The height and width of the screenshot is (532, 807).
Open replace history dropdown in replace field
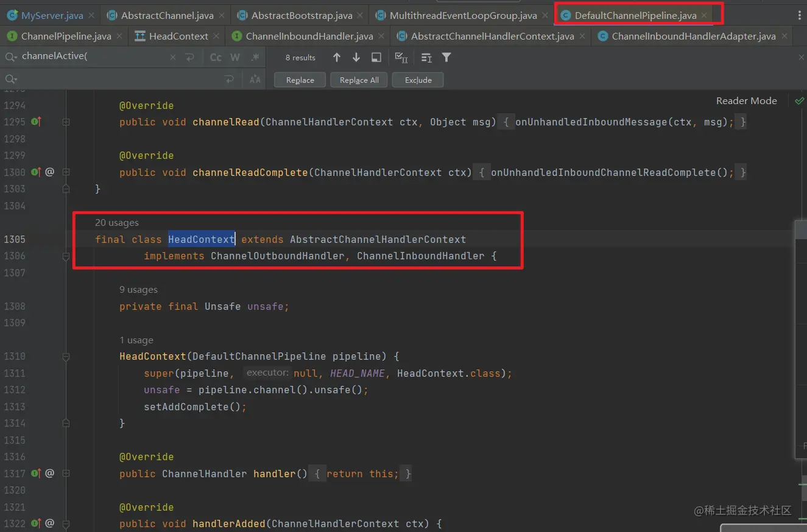click(x=12, y=79)
